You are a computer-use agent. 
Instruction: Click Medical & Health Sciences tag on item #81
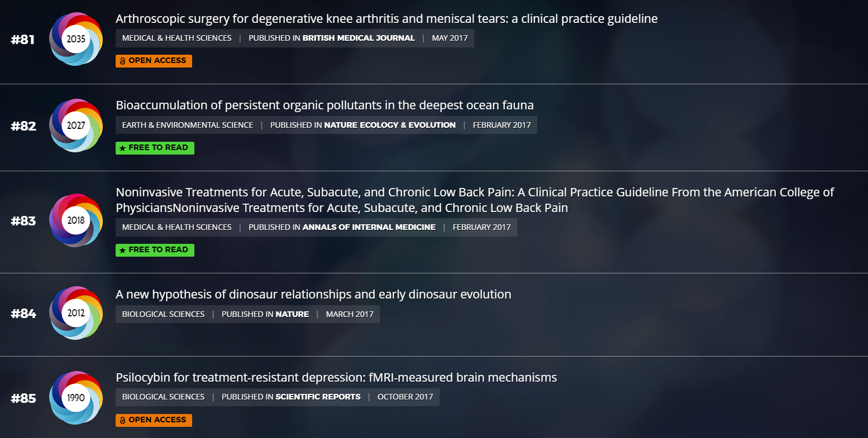coord(177,38)
